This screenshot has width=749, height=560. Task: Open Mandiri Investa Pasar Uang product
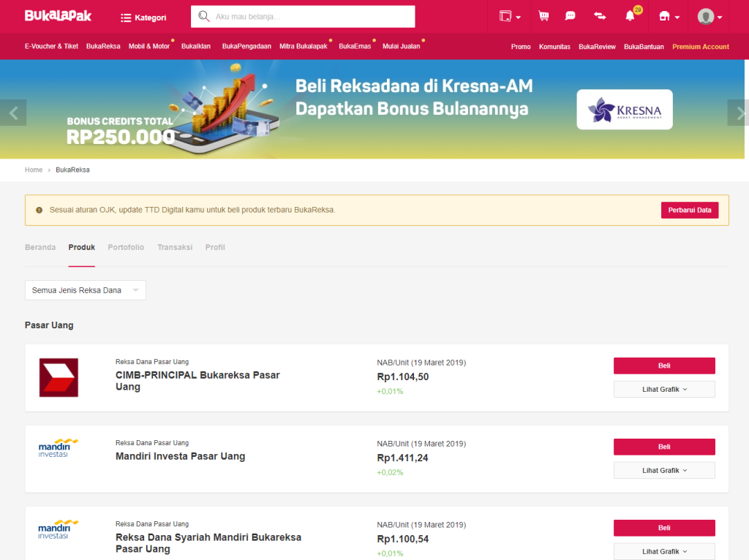180,456
